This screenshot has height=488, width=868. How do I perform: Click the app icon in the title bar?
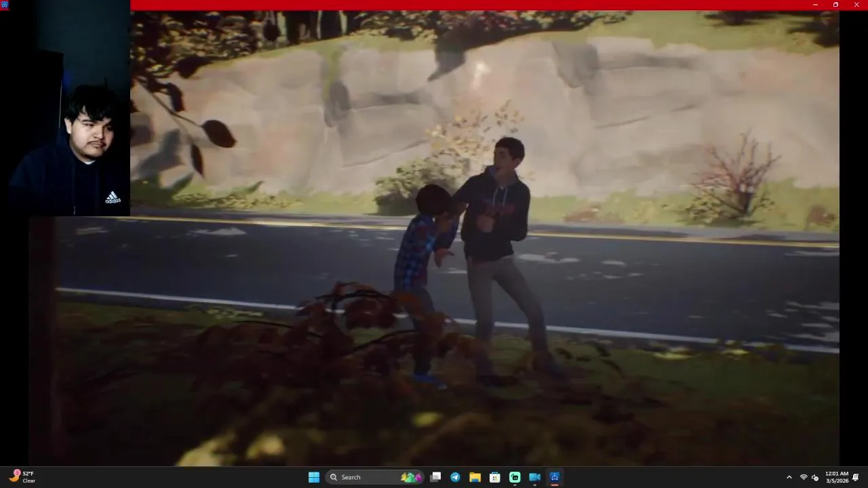click(x=5, y=5)
